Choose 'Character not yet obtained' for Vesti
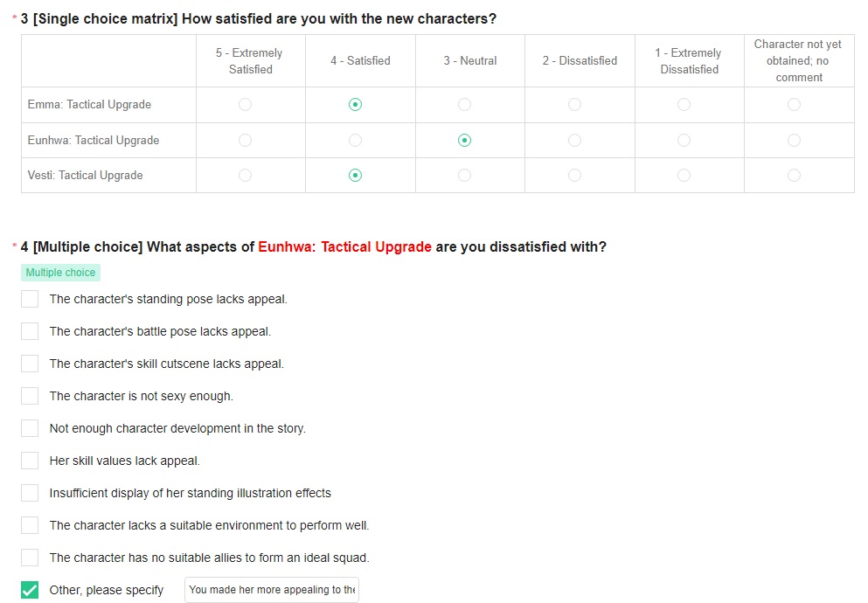The width and height of the screenshot is (868, 603). (794, 176)
